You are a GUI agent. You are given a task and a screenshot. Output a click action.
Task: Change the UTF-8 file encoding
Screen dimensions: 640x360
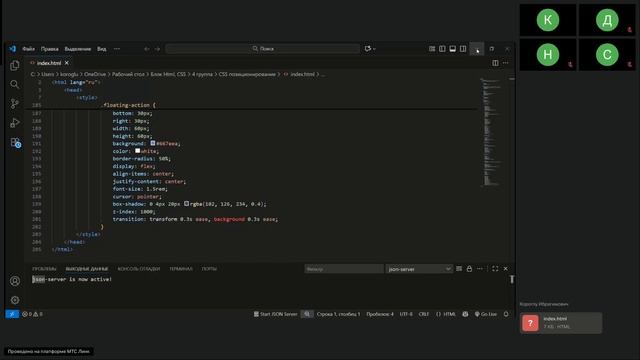coord(406,314)
